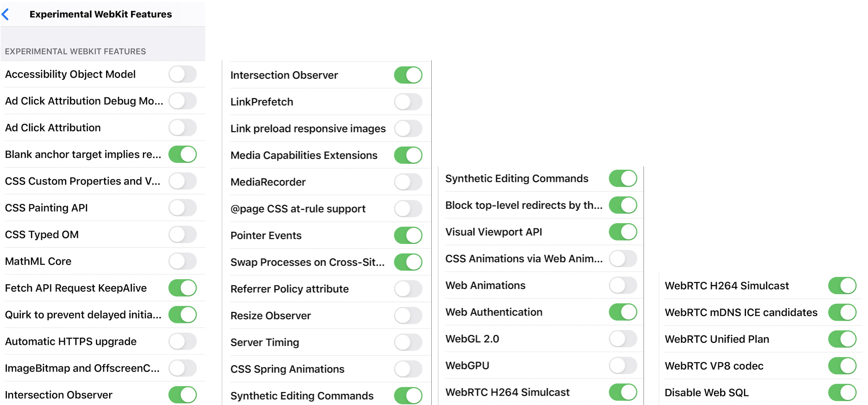
Task: Disable Media Capabilities Extensions switch
Action: (x=408, y=155)
